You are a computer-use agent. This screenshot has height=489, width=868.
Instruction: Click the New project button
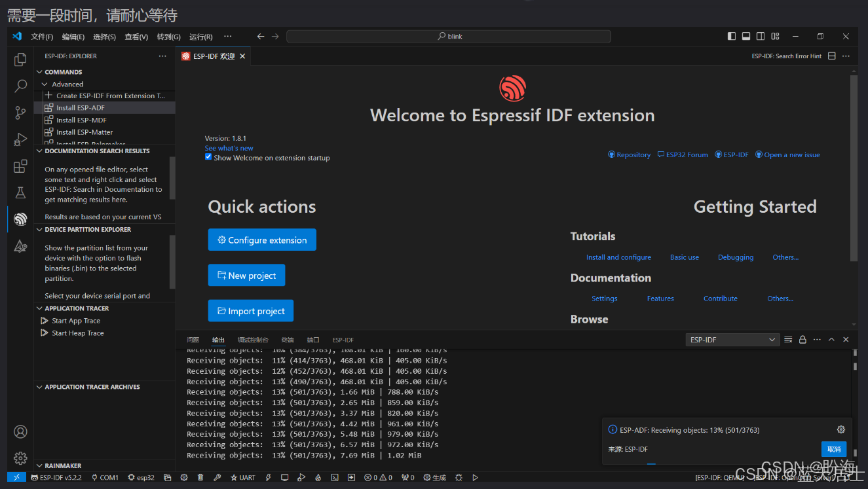coord(246,275)
